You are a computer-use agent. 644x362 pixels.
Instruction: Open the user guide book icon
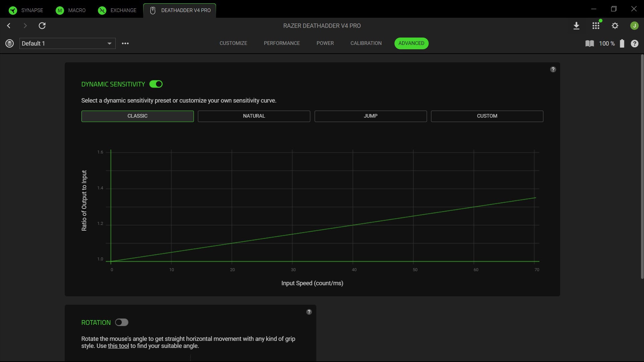pos(589,44)
